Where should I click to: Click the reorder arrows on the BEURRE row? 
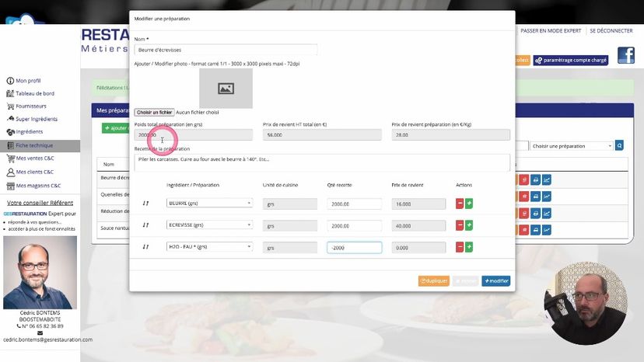(145, 204)
